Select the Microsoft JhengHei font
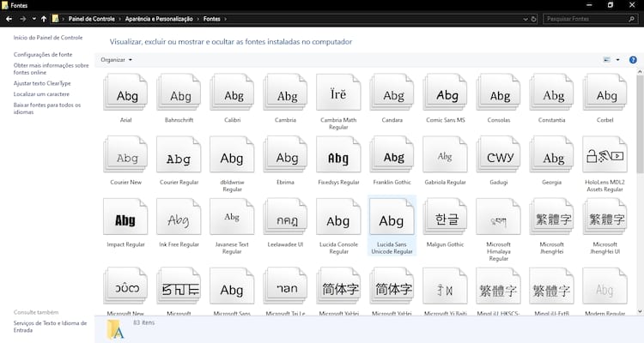Image resolution: width=644 pixels, height=343 pixels. pyautogui.click(x=551, y=217)
